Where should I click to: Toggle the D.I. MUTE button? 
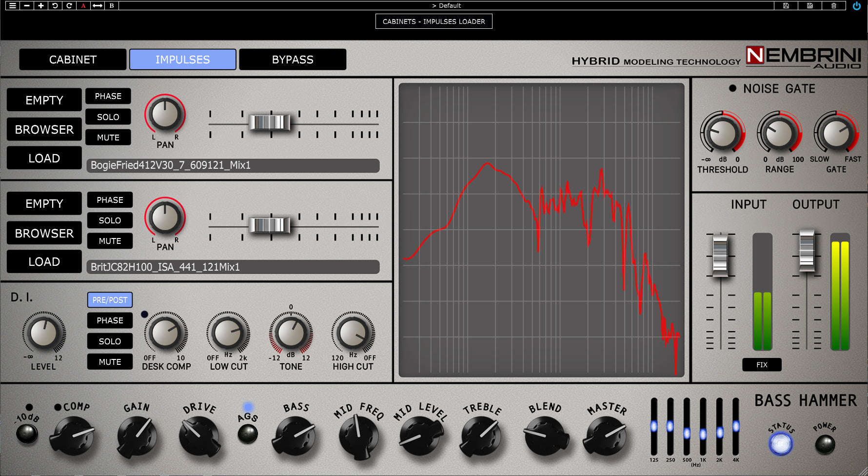110,362
